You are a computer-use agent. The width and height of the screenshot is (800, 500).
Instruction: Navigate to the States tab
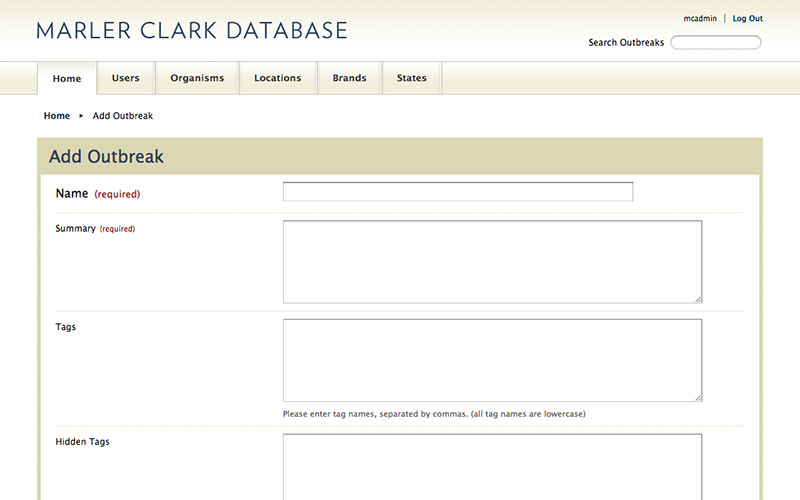pos(411,78)
